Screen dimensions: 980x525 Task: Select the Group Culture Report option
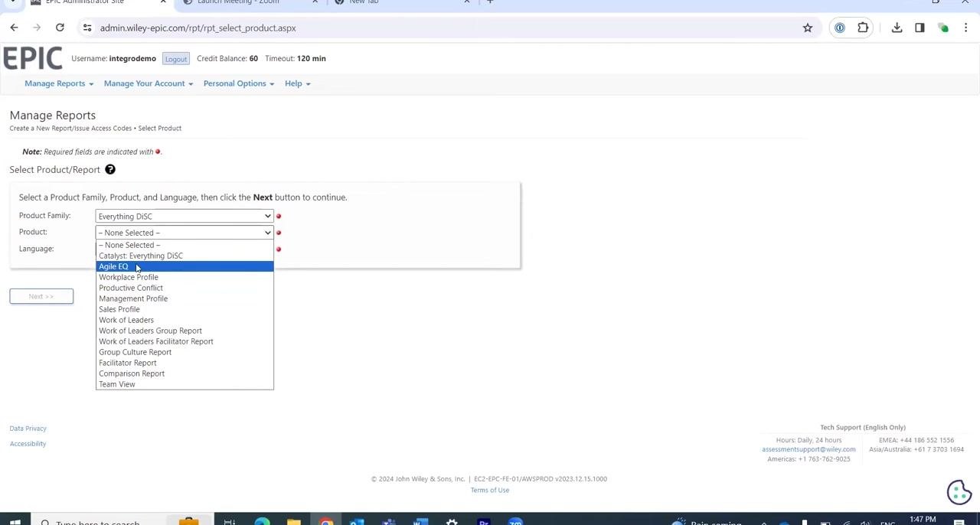point(185,352)
